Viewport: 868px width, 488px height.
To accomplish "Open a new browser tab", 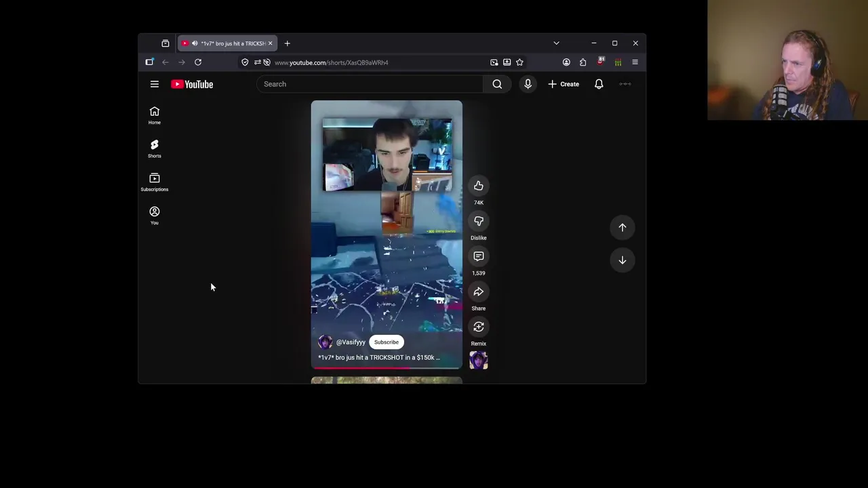I will click(x=287, y=43).
